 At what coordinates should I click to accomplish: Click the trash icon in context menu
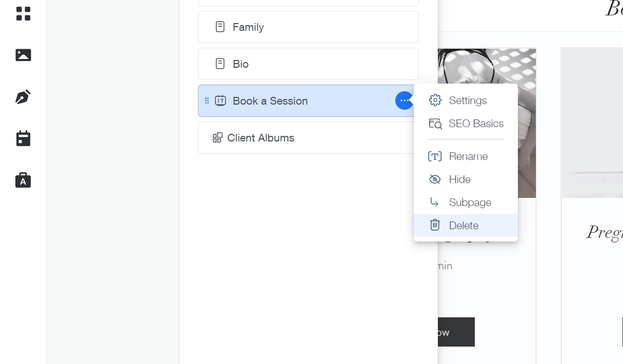tap(435, 225)
